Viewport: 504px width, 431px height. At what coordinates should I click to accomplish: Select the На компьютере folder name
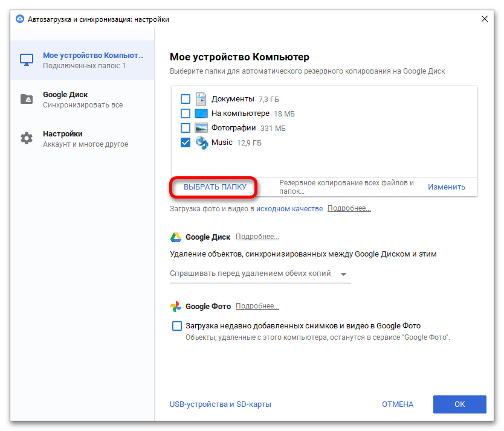[241, 113]
